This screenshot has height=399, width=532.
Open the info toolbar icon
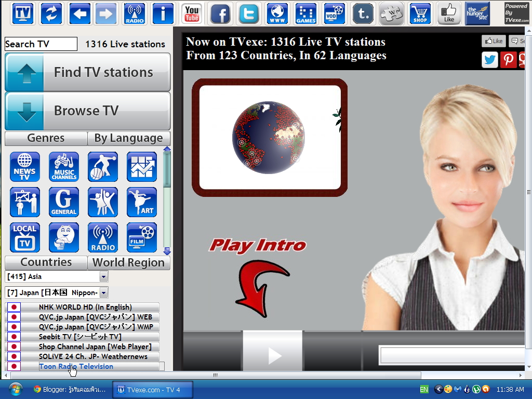pyautogui.click(x=163, y=14)
